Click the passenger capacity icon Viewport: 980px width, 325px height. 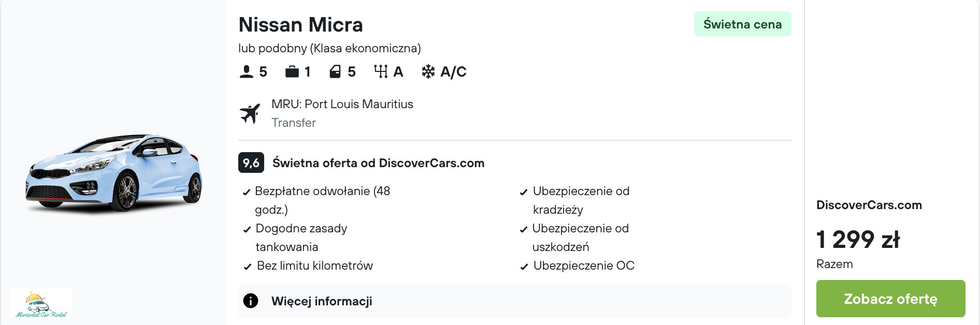coord(247,71)
